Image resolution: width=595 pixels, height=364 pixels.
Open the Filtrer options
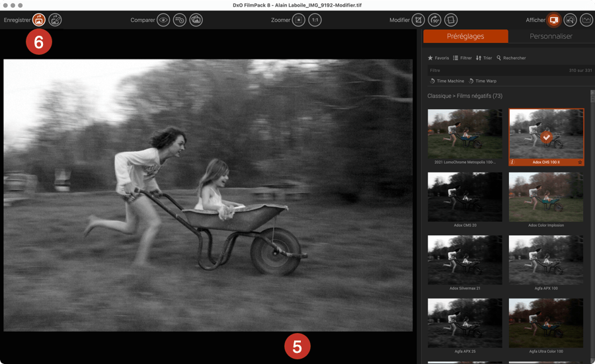coord(462,58)
